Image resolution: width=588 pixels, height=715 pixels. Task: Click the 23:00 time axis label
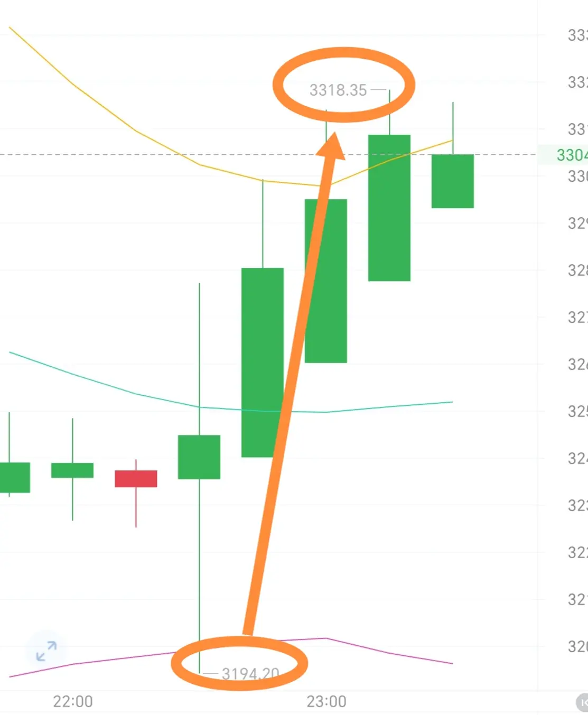click(326, 701)
